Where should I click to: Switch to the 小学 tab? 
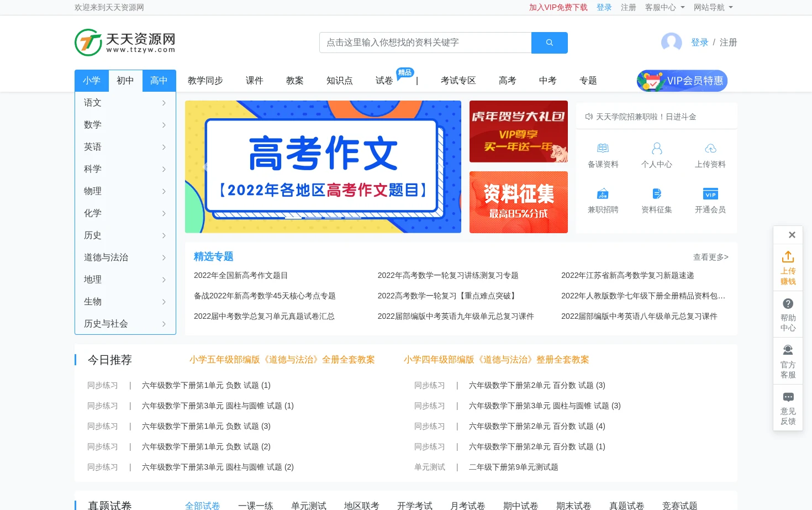coord(92,81)
